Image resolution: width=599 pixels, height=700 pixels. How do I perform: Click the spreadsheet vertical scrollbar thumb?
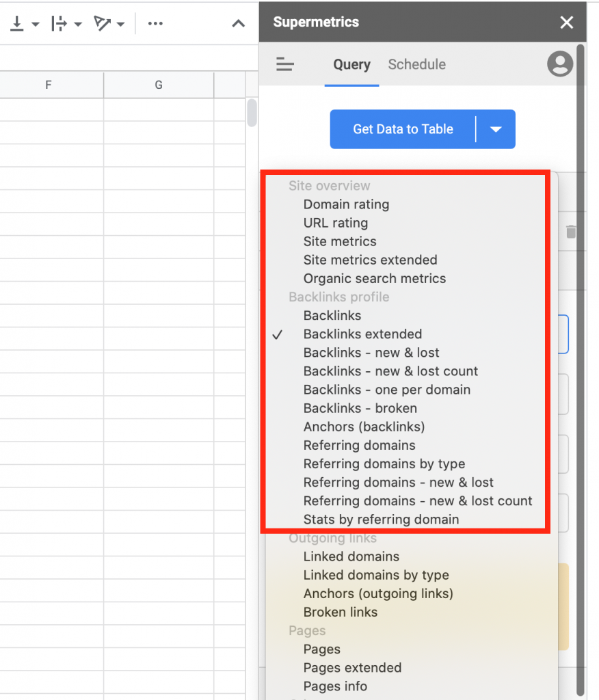tap(252, 113)
